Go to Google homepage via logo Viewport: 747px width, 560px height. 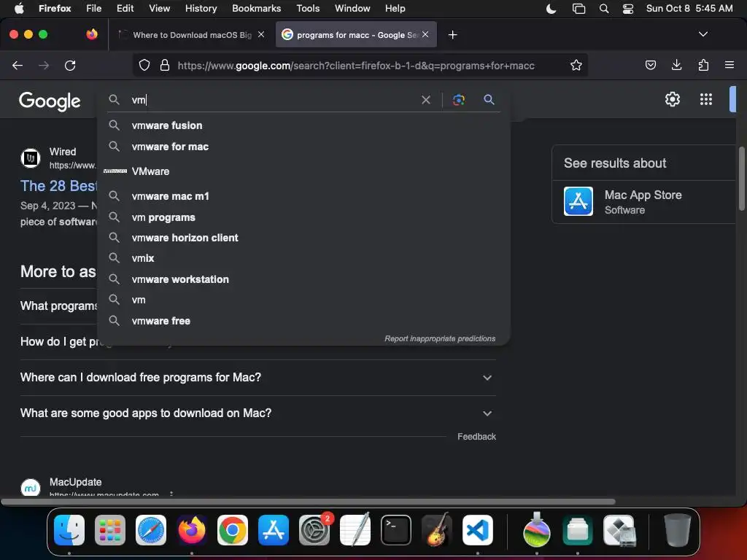tap(50, 101)
